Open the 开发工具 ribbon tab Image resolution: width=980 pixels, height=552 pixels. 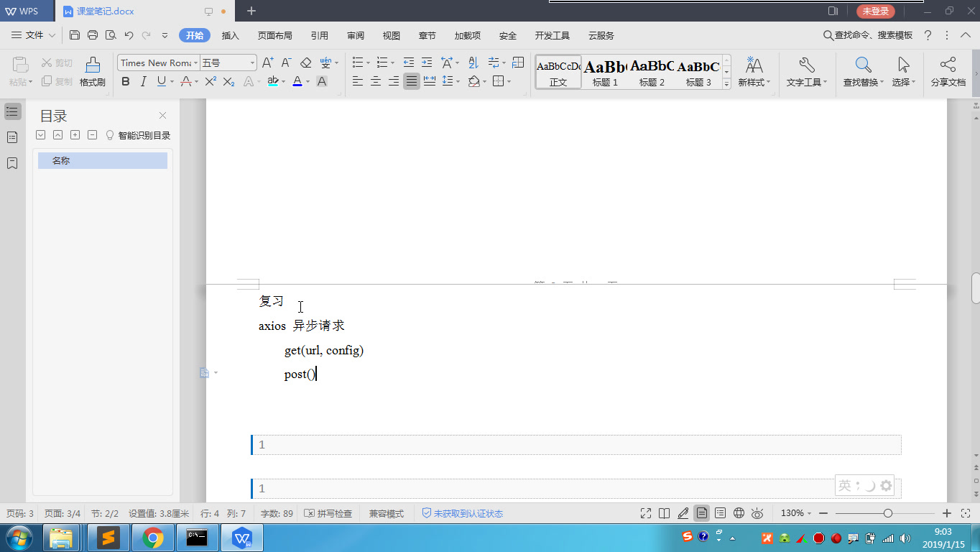(553, 35)
